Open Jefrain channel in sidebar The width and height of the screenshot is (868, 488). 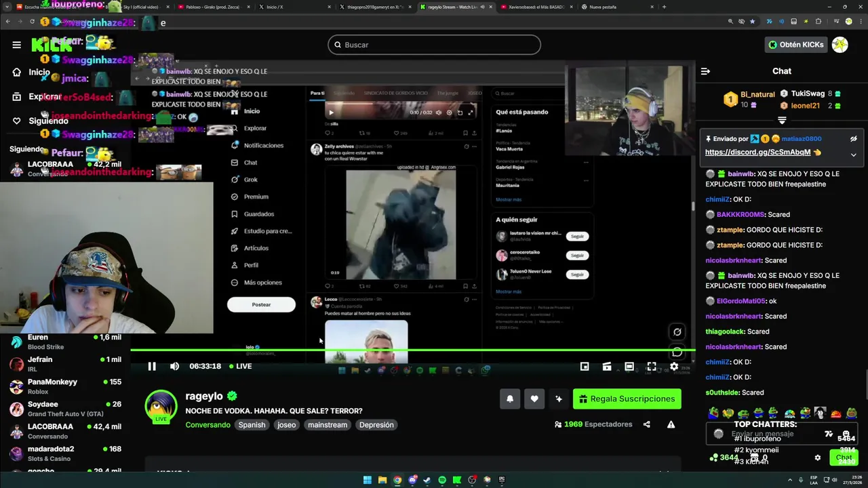coord(65,364)
